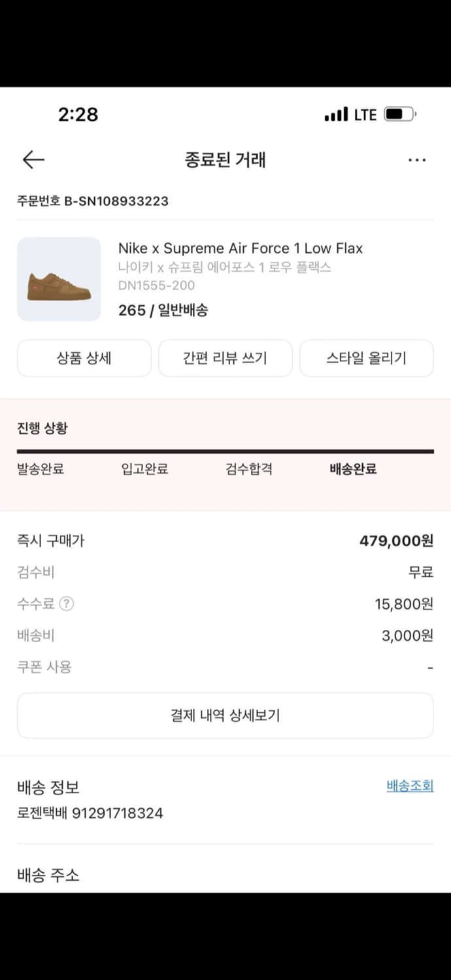Tap 스타일 올리기 to post a style
This screenshot has height=980, width=451.
[x=366, y=358]
